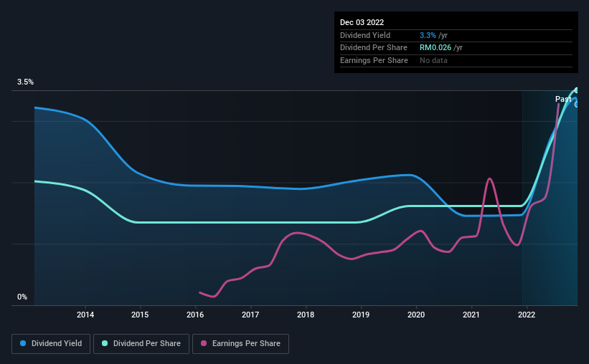Click the 2014 x-axis year label

pos(85,315)
